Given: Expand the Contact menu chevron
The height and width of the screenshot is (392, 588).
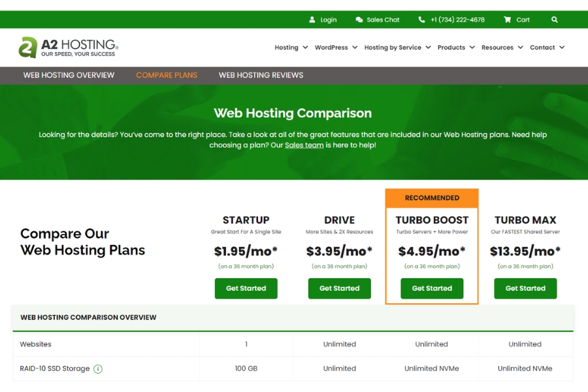Looking at the screenshot, I should (562, 47).
